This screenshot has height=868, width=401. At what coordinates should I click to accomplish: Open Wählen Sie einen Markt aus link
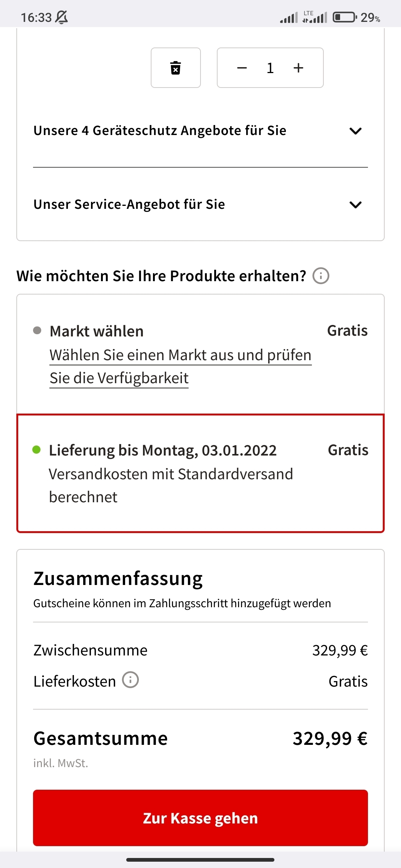tap(180, 366)
